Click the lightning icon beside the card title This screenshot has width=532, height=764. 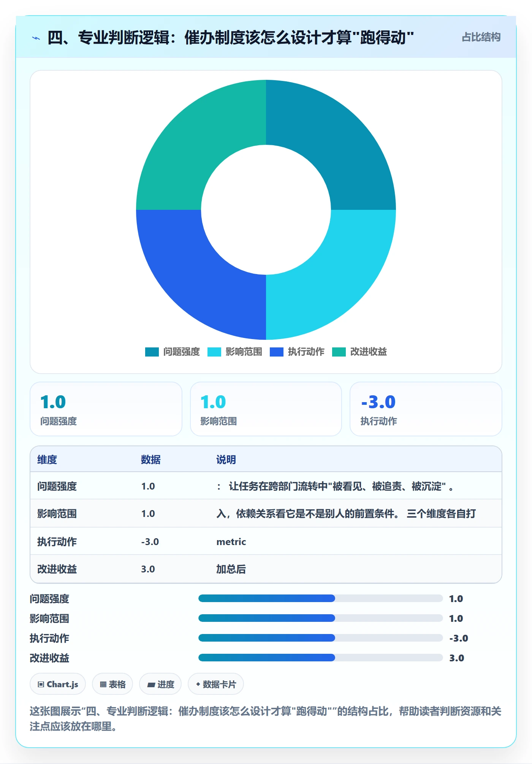pos(36,38)
